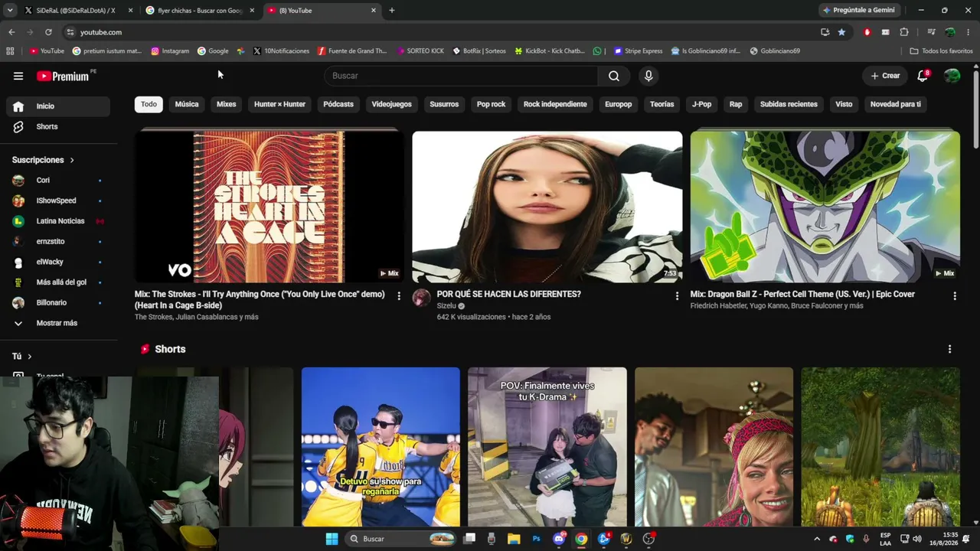Filter by the Pódcasts chip
Screen dimensions: 980x551
point(338,104)
